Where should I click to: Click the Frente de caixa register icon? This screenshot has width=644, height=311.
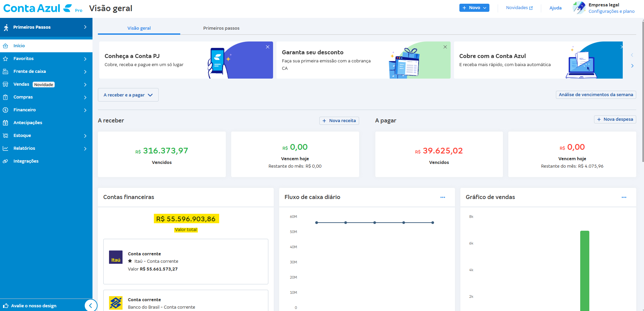5,72
